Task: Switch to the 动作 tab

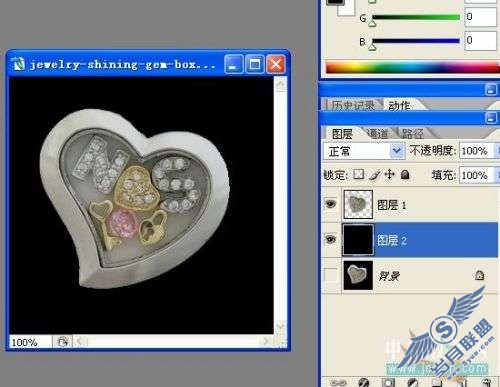Action: pyautogui.click(x=399, y=105)
